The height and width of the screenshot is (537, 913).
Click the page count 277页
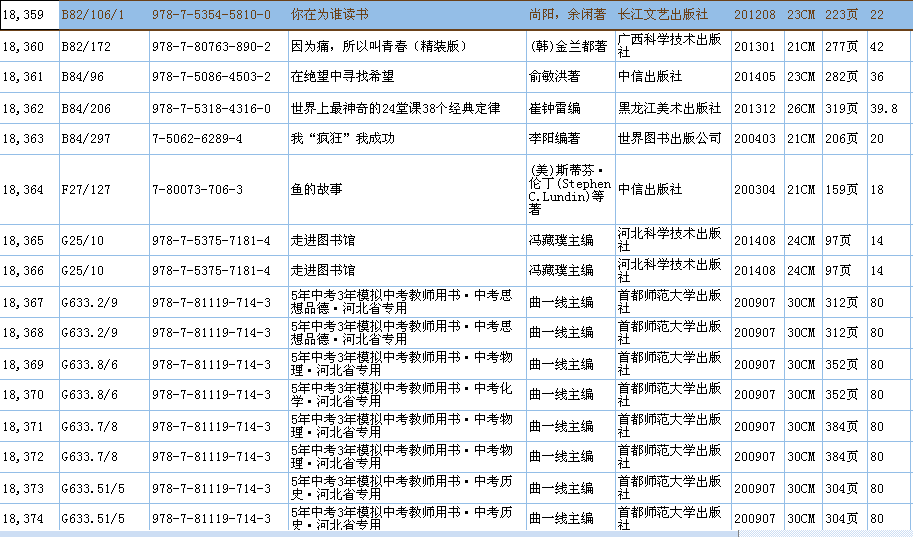tap(844, 47)
